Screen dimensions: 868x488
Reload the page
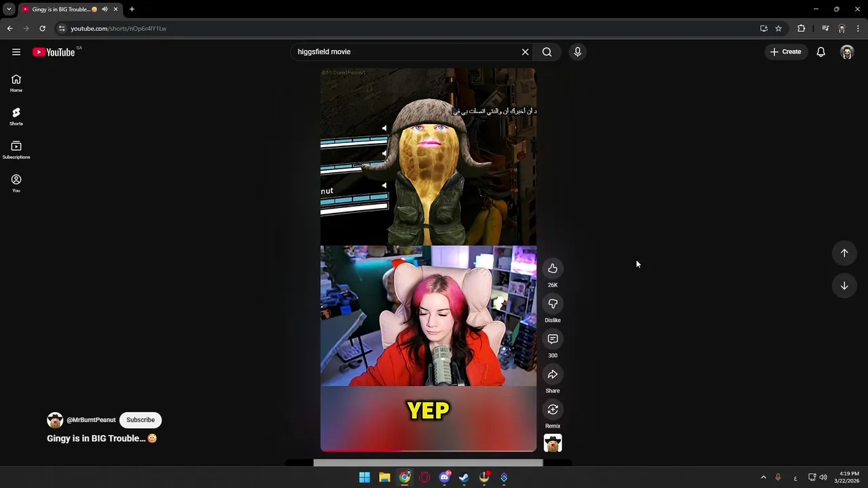coord(42,28)
